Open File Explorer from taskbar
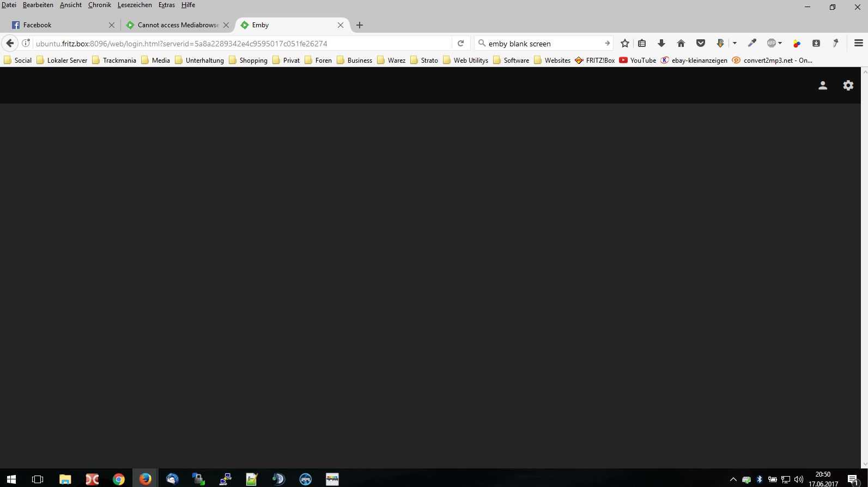Viewport: 868px width, 487px height. [65, 479]
